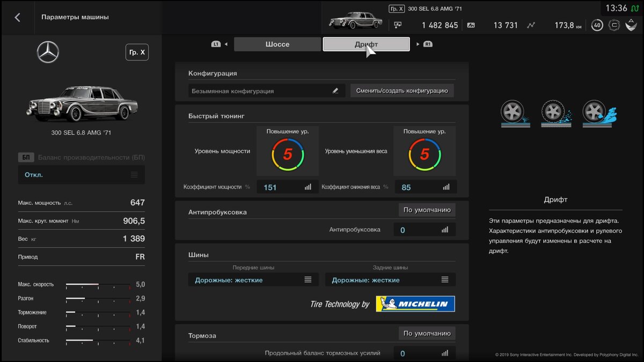Click the Торможение rating value 1,4
Screen dimensions: 644x362
point(140,312)
